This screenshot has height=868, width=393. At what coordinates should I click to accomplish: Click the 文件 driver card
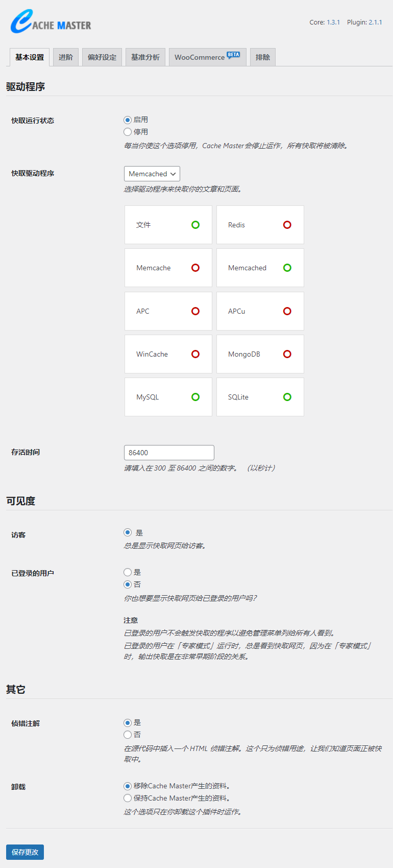(168, 225)
